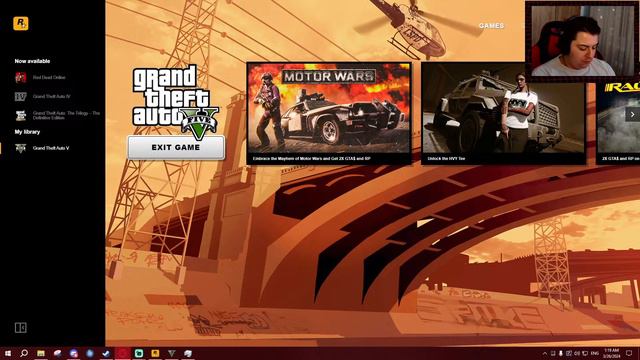
Task: Open the teal taskbar app icon
Action: pyautogui.click(x=139, y=353)
